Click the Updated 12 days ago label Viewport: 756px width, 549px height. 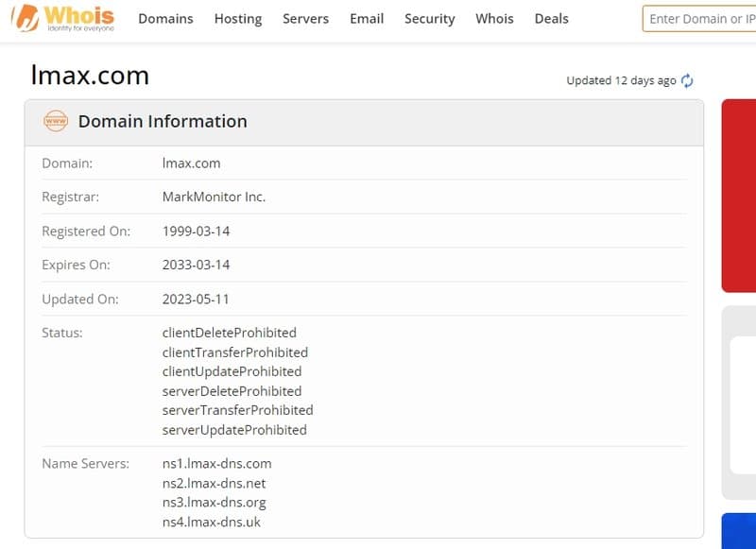click(x=619, y=80)
